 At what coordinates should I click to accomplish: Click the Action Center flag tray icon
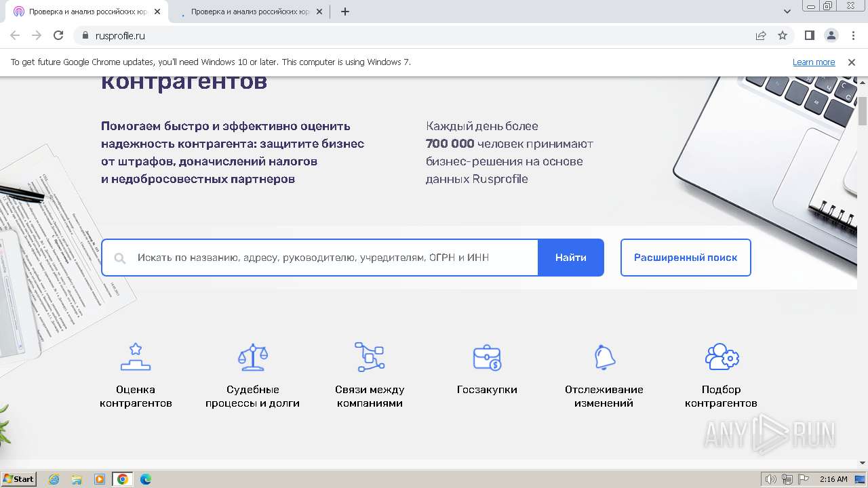tap(804, 479)
